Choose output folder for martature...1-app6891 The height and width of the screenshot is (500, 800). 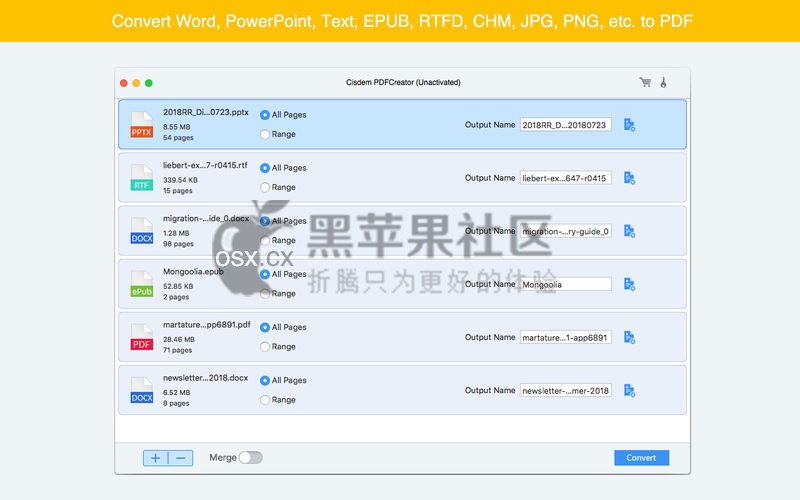630,337
